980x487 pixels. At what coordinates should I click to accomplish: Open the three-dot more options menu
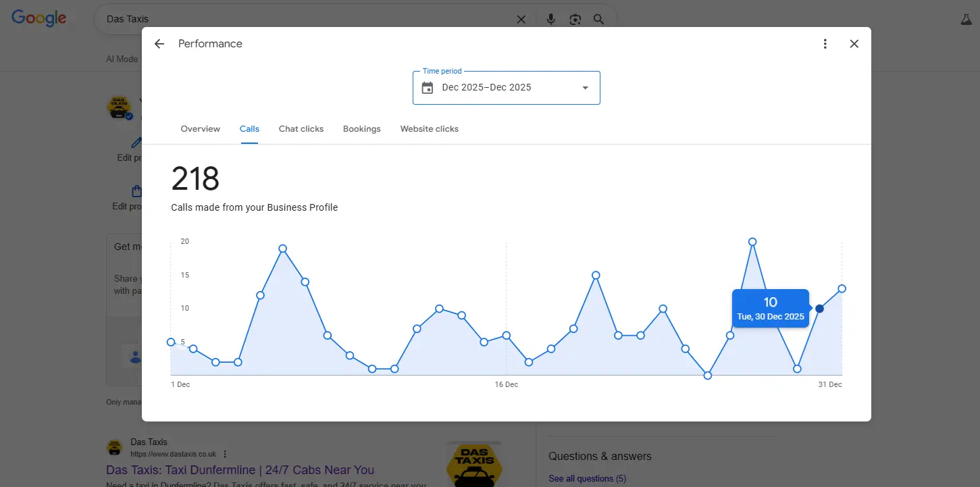[x=825, y=44]
